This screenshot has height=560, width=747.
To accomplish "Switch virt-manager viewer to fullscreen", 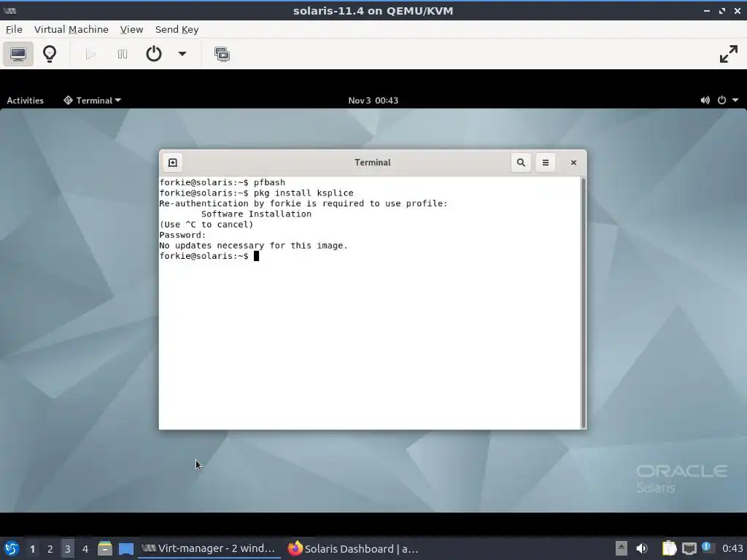I will (x=729, y=54).
